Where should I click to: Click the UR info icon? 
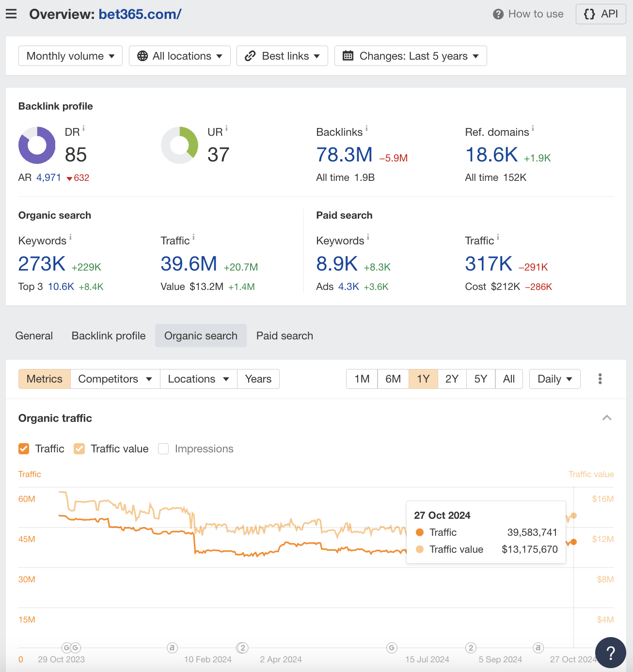(226, 128)
